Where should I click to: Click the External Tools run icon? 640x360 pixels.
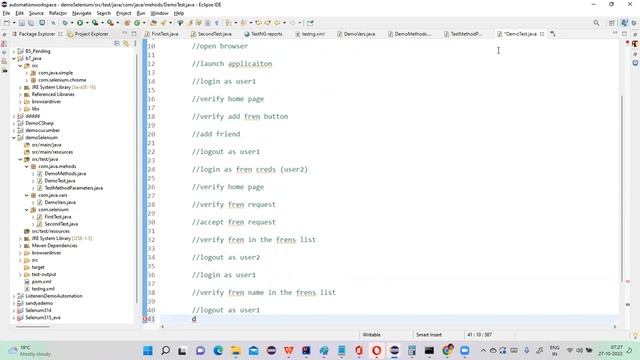110,23
